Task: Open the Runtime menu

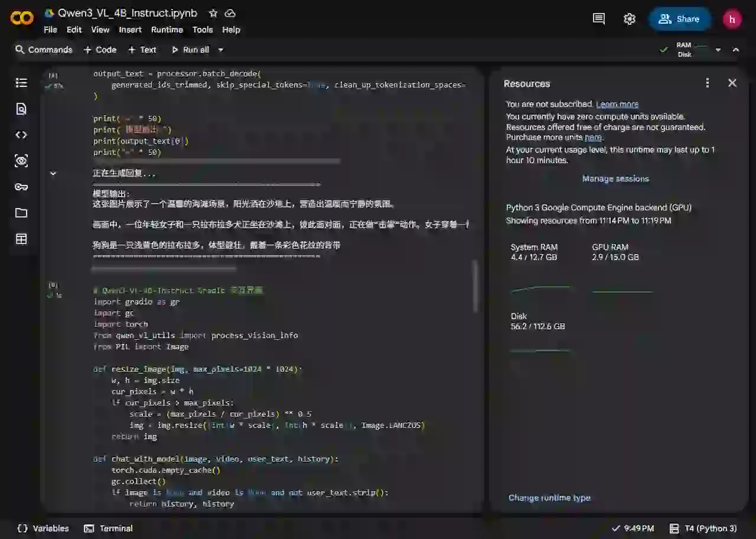Action: click(x=167, y=30)
